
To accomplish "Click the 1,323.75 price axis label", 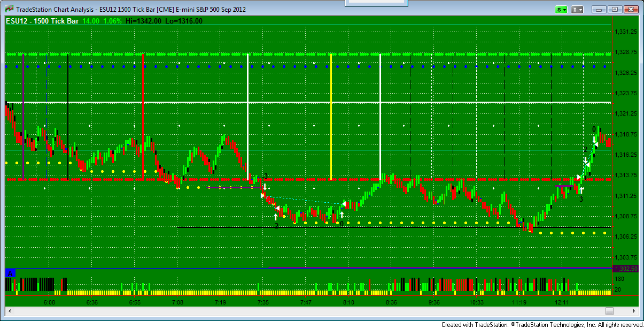I will click(625, 93).
